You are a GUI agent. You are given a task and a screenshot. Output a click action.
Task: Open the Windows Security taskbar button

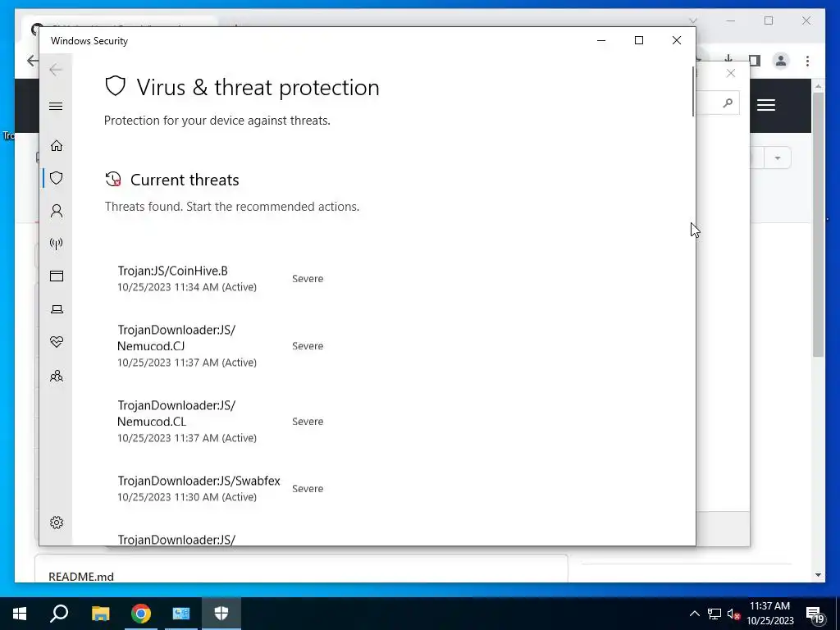point(221,614)
